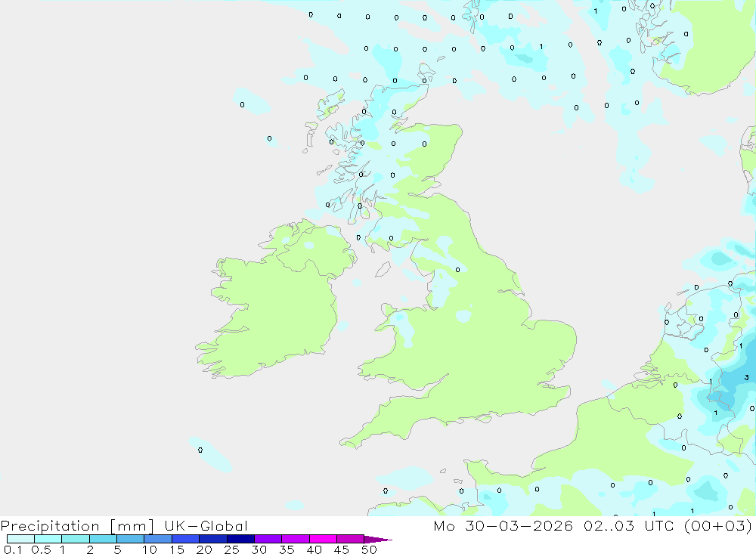Click the legend label '35'
The width and height of the screenshot is (756, 554).
click(x=287, y=549)
